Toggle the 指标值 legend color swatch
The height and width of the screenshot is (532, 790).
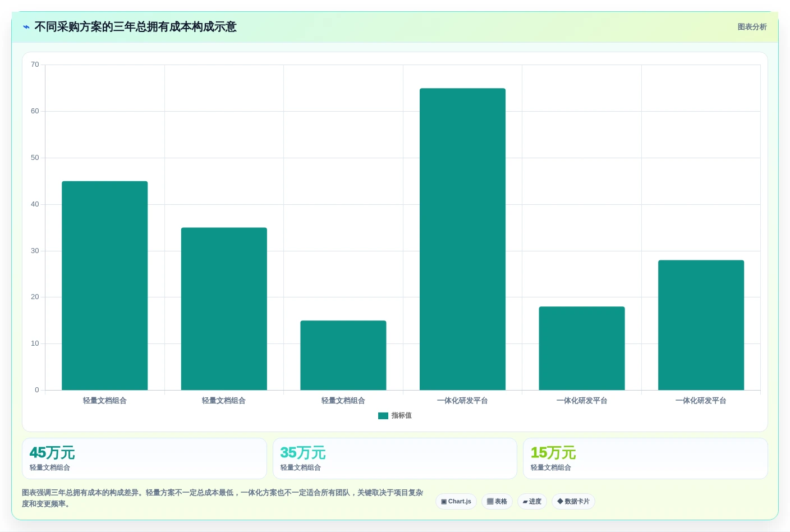click(x=383, y=416)
